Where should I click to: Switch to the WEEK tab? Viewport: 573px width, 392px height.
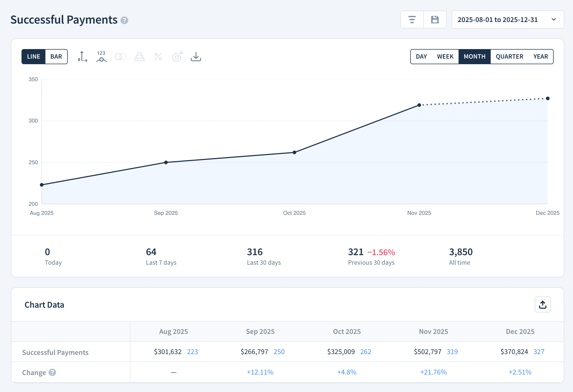point(445,56)
